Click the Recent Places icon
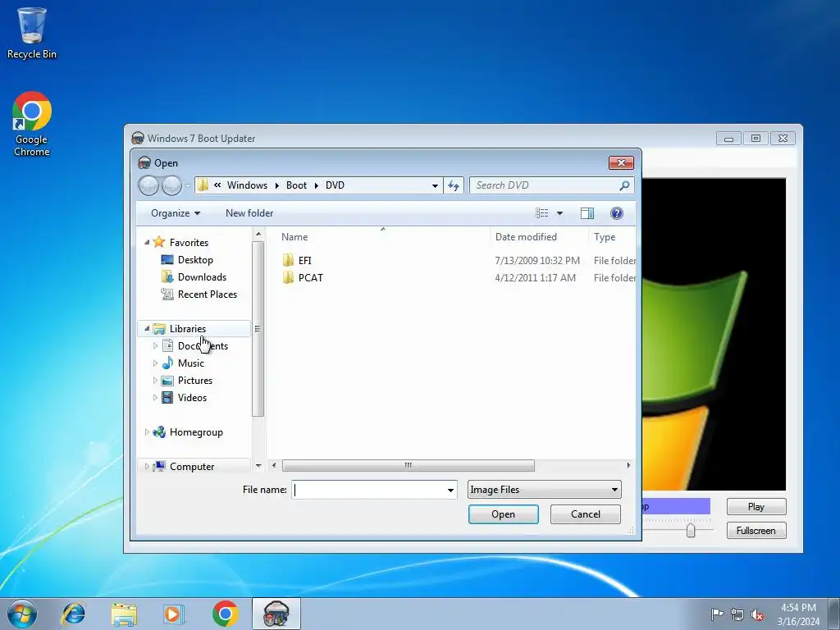Viewport: 840px width, 630px height. coord(167,294)
